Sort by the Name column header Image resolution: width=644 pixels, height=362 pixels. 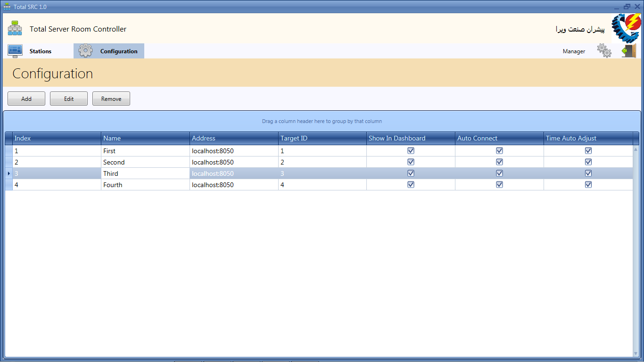coord(145,138)
